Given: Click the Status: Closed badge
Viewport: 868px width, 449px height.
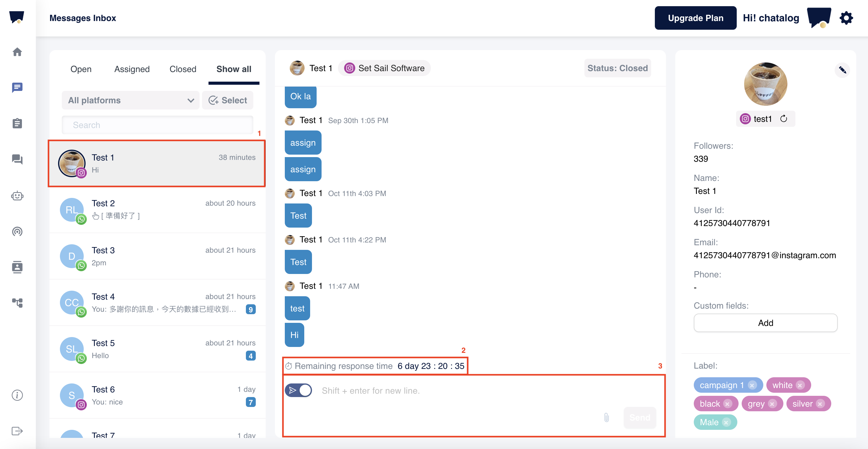Looking at the screenshot, I should 617,68.
